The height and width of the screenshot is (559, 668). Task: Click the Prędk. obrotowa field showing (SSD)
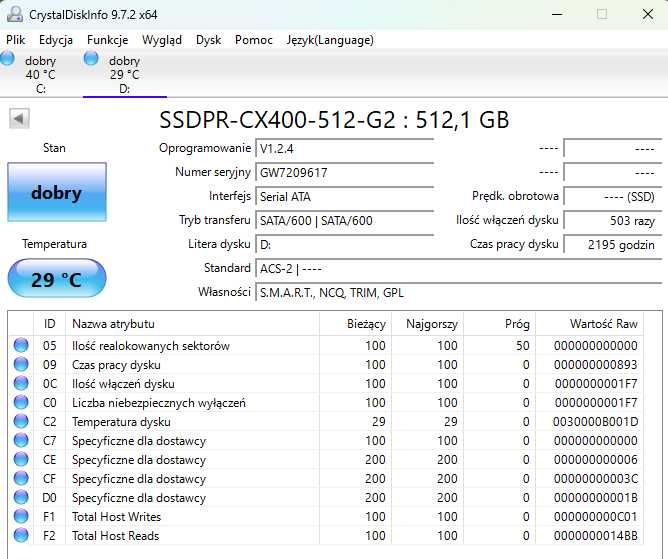[x=613, y=196]
